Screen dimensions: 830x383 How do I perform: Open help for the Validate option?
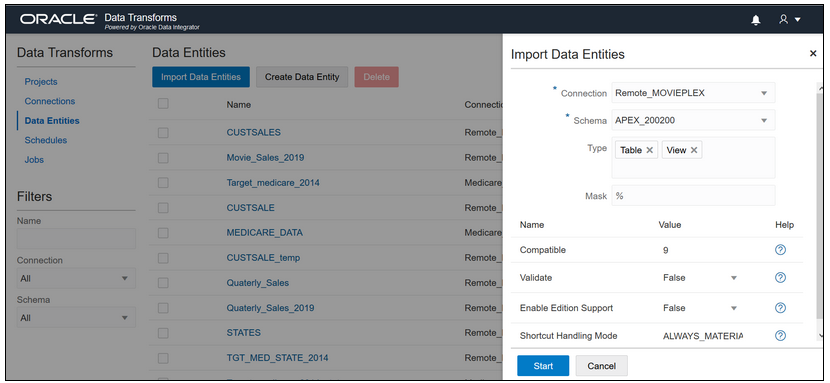coord(780,278)
